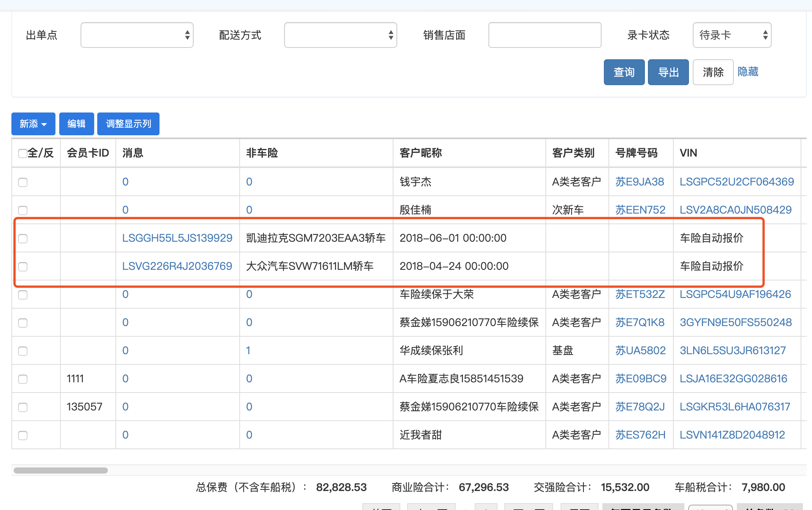Tick the checkbox for member card 135057

[x=23, y=407]
